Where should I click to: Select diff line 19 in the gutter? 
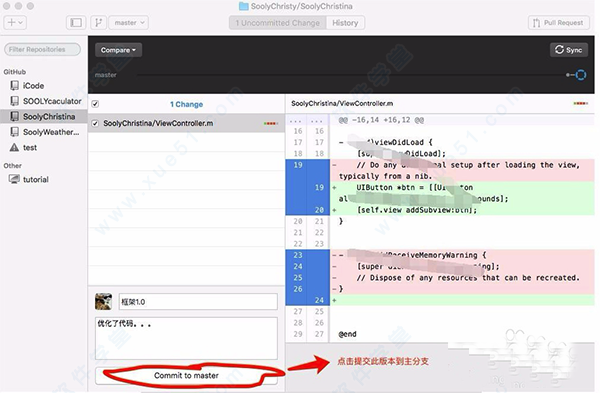click(x=298, y=165)
